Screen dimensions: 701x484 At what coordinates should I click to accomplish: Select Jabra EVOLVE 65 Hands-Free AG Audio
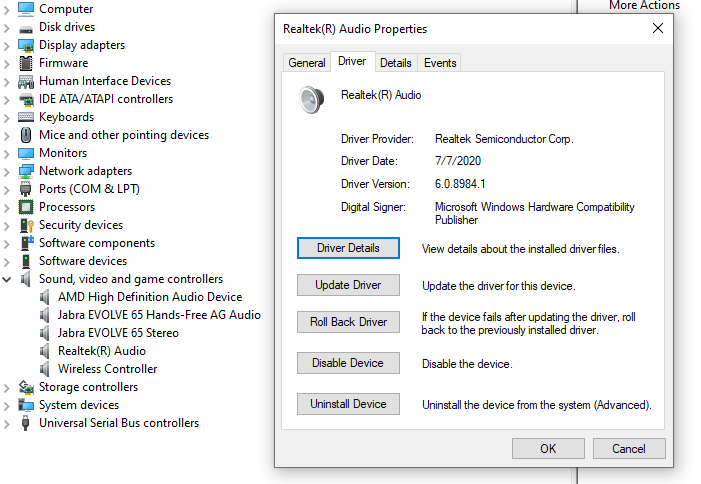click(159, 315)
